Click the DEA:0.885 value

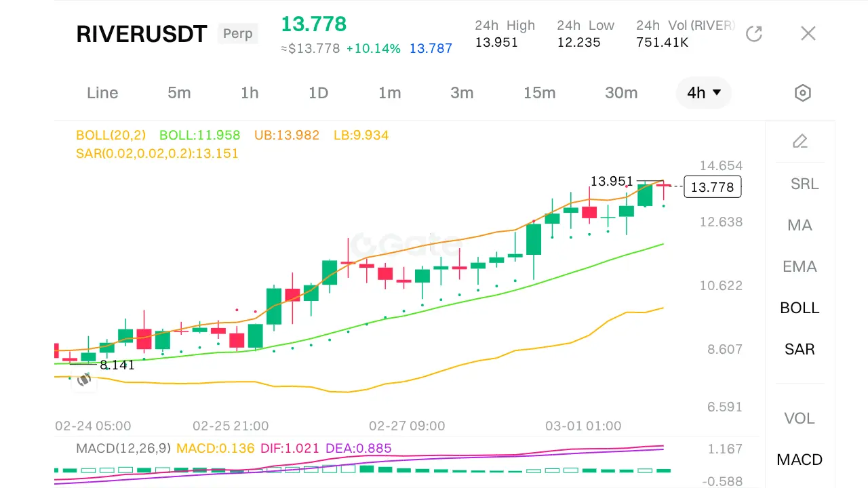point(359,449)
